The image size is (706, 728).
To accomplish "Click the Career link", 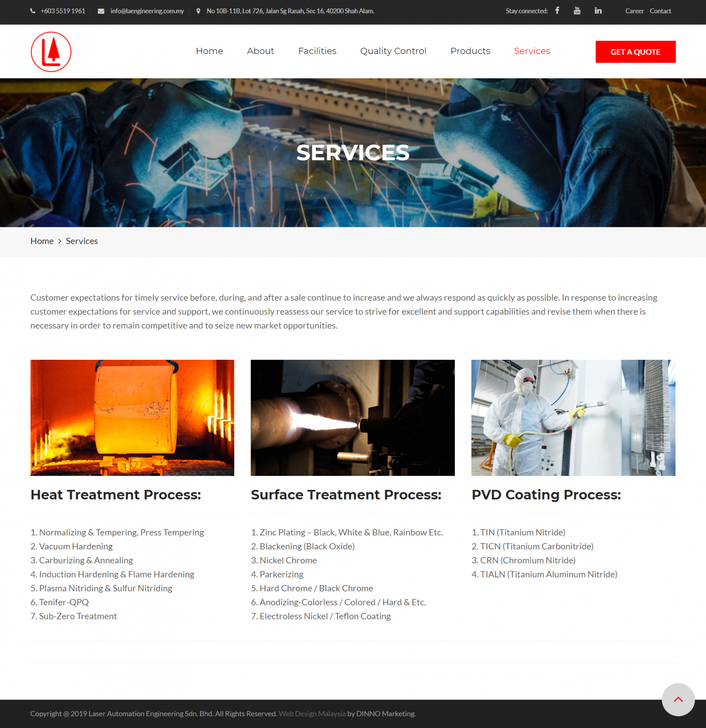I will click(x=634, y=11).
